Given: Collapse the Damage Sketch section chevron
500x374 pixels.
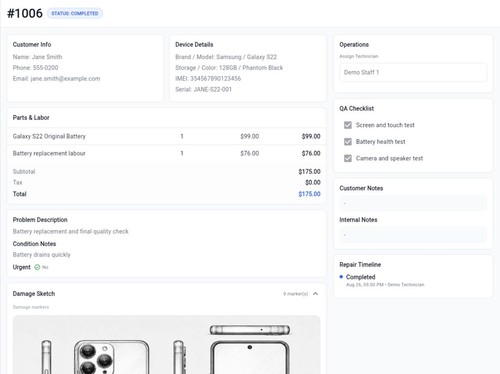Looking at the screenshot, I should tap(315, 294).
